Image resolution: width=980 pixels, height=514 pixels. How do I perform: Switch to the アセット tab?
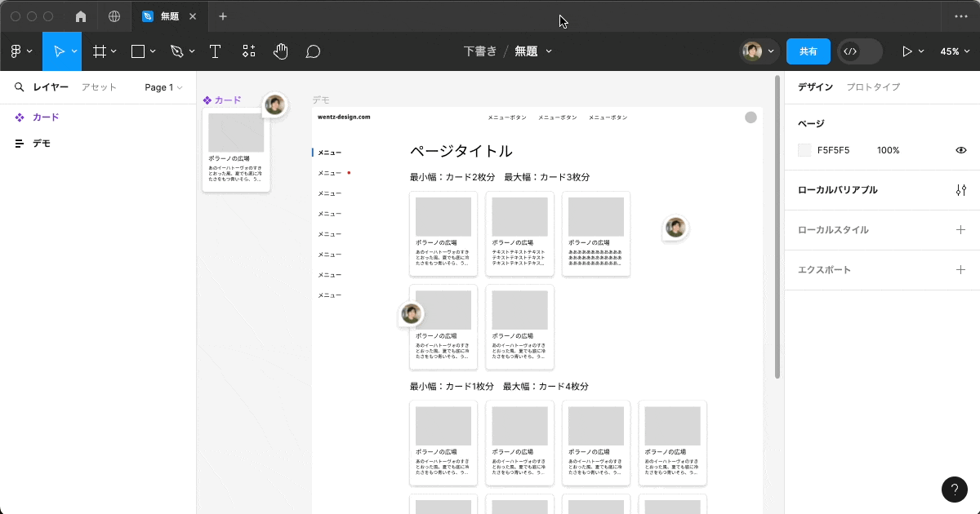[x=99, y=87]
